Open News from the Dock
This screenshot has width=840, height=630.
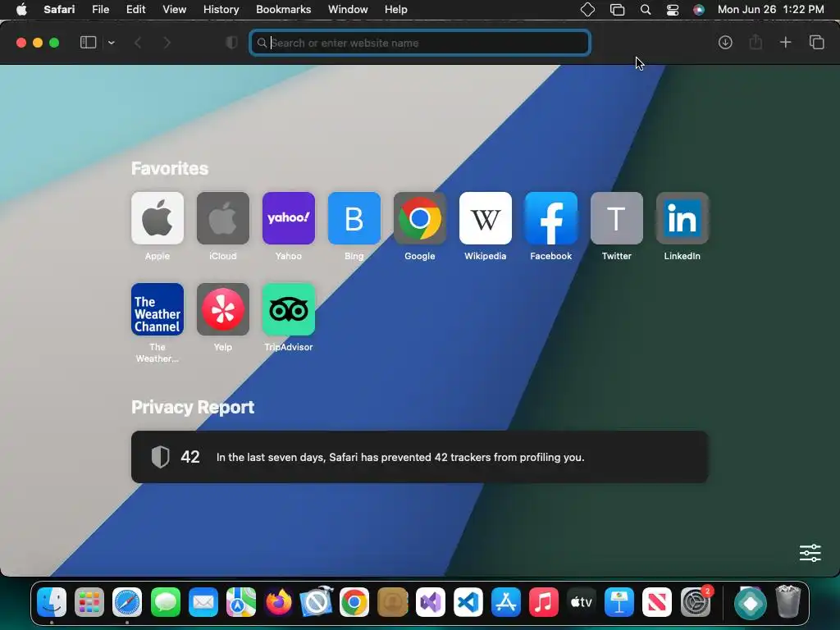657,602
